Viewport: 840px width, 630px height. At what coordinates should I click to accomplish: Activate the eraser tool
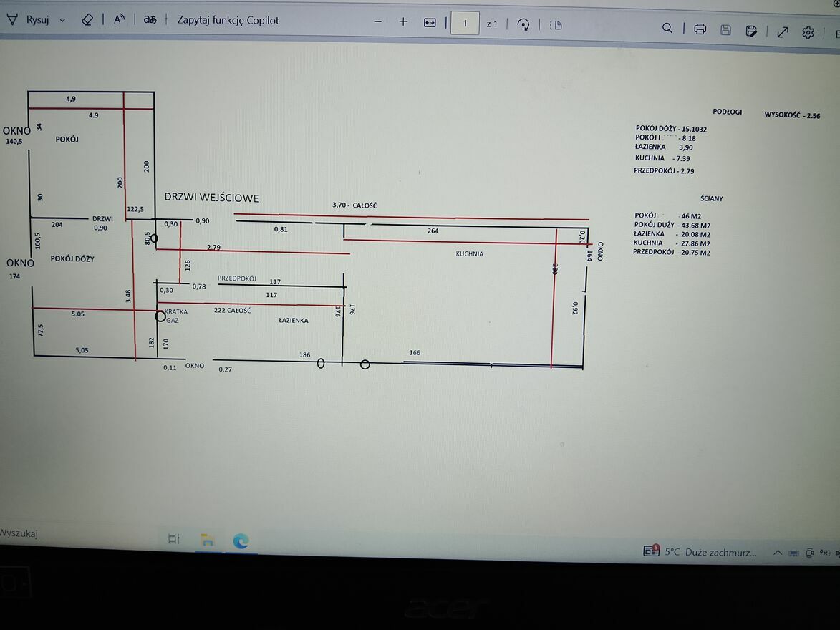[87, 20]
